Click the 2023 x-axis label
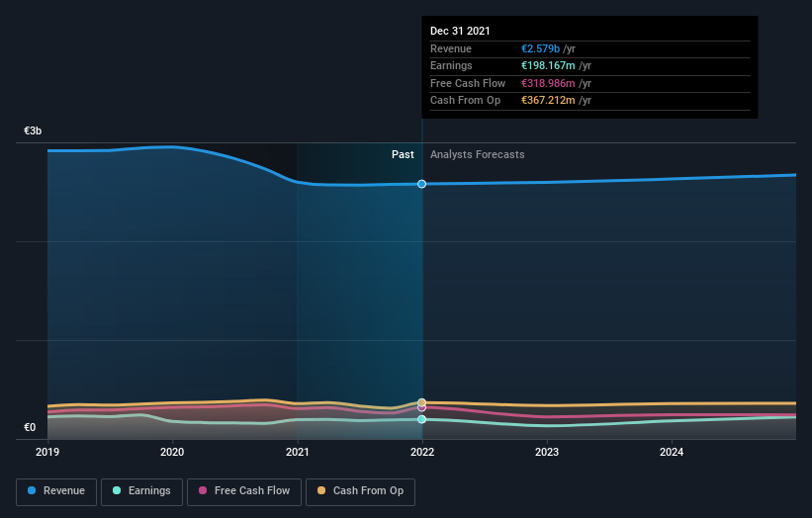The width and height of the screenshot is (812, 518). coord(547,453)
